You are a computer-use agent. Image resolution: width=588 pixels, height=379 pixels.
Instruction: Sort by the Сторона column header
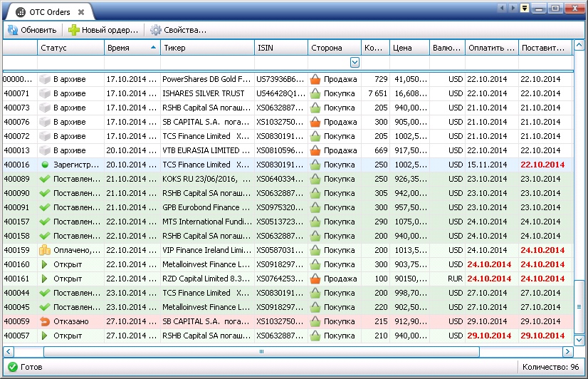point(335,48)
